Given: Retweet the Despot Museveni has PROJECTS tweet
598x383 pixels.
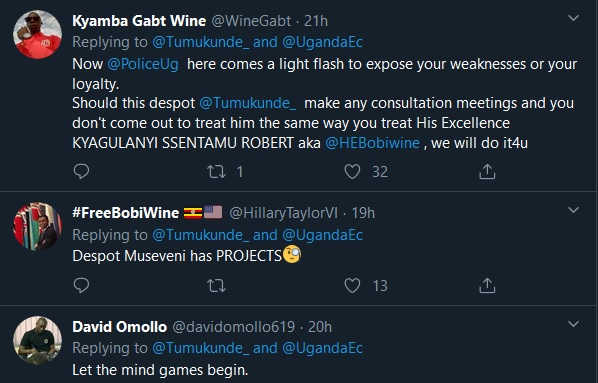Looking at the screenshot, I should point(216,286).
